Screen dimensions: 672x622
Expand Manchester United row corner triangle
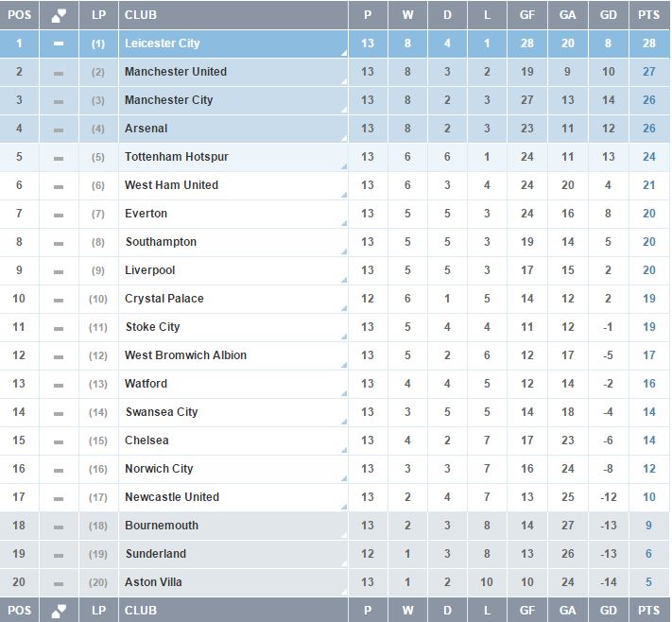pos(344,81)
